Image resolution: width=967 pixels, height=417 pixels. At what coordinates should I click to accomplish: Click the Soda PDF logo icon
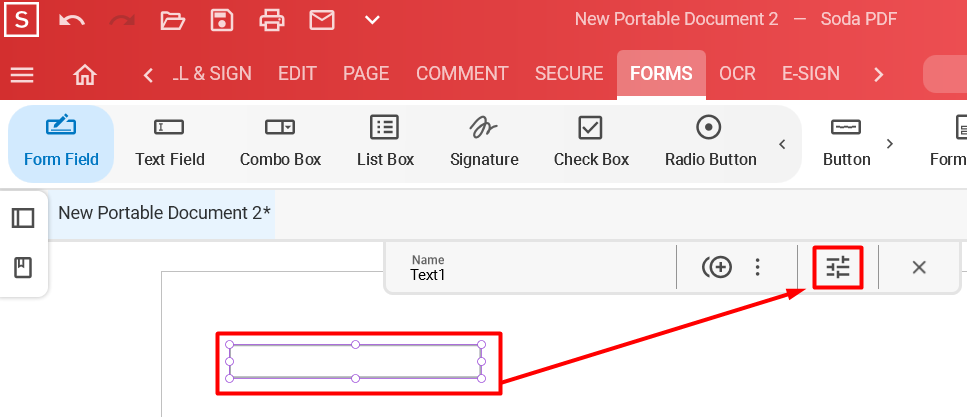[22, 20]
